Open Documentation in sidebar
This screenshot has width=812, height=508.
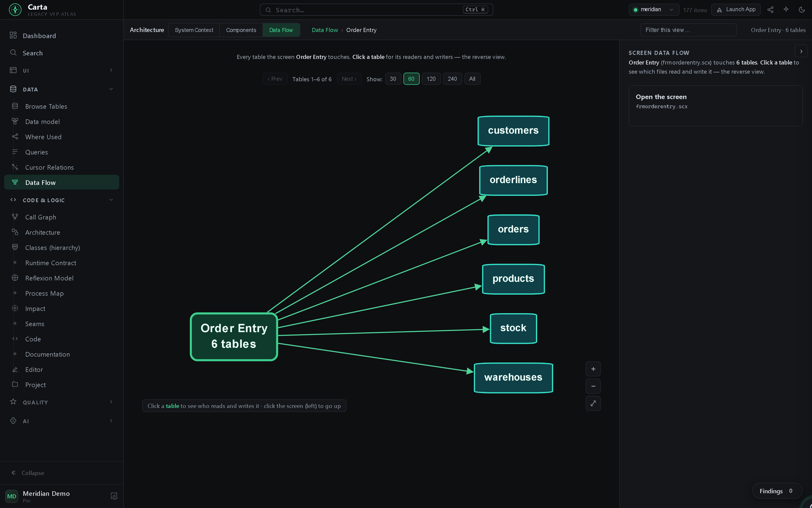pyautogui.click(x=62, y=354)
